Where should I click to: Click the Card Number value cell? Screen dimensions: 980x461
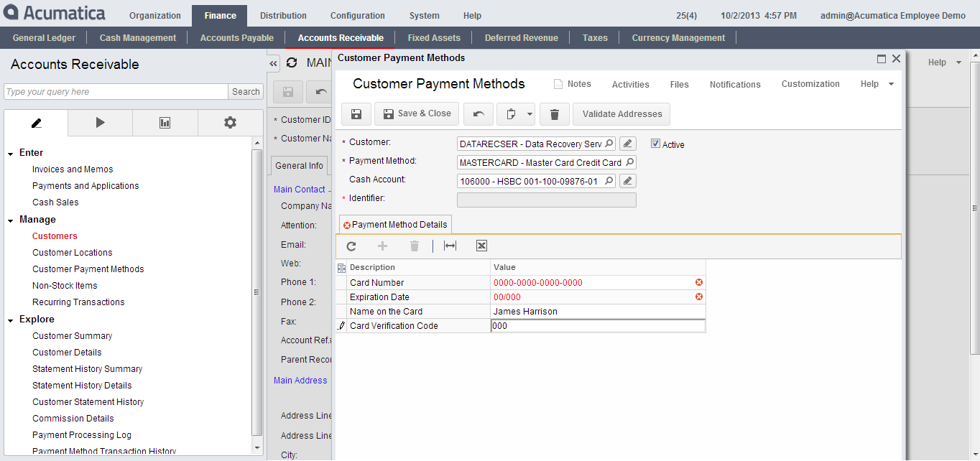coord(598,283)
